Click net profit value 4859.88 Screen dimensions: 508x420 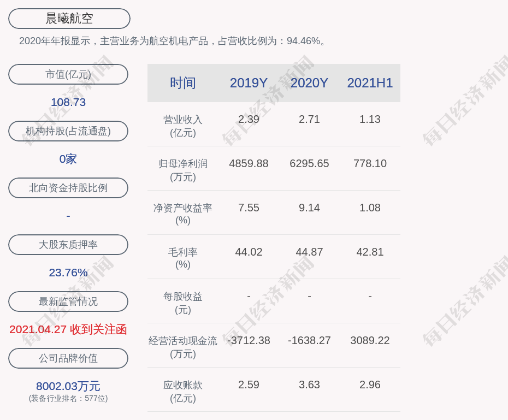(249, 163)
